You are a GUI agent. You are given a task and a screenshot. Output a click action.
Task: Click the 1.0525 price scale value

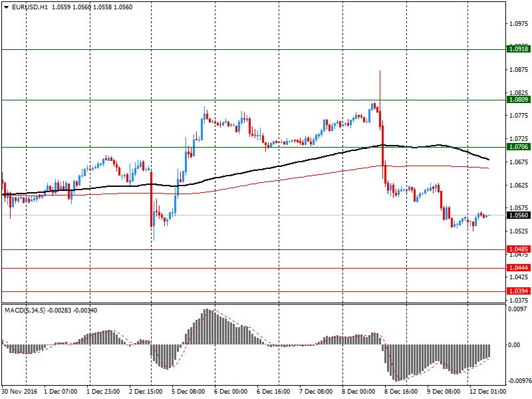click(x=519, y=231)
